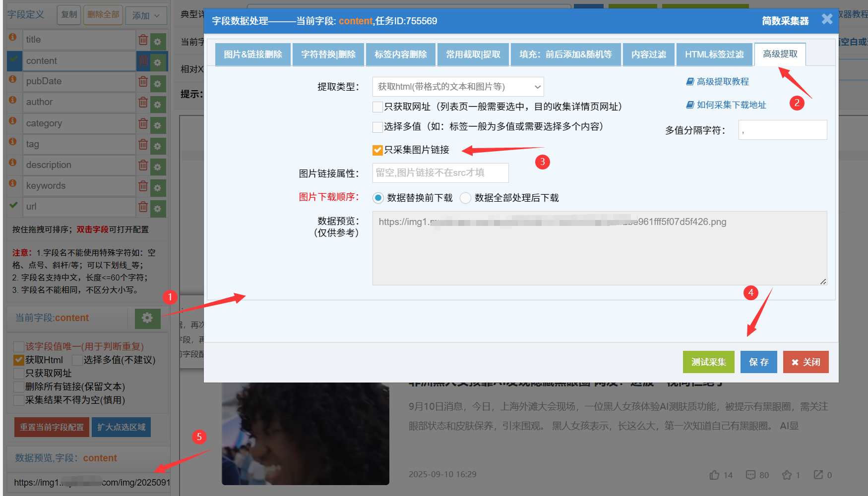The width and height of the screenshot is (868, 496).
Task: Open gear settings for category field
Action: click(x=158, y=125)
